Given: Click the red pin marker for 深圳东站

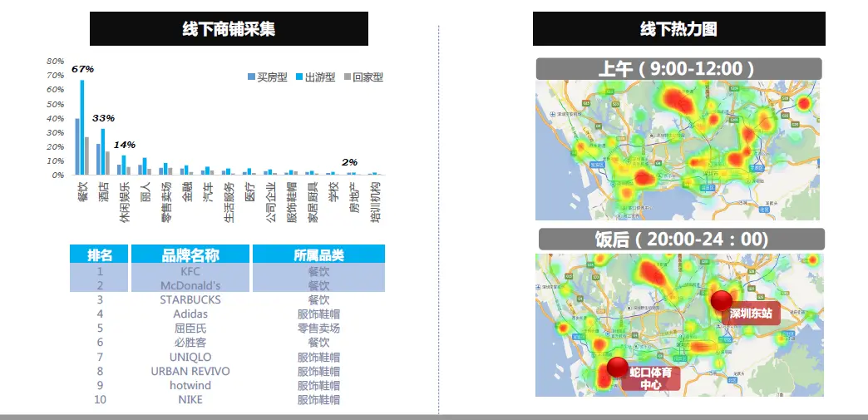Looking at the screenshot, I should pyautogui.click(x=722, y=300).
